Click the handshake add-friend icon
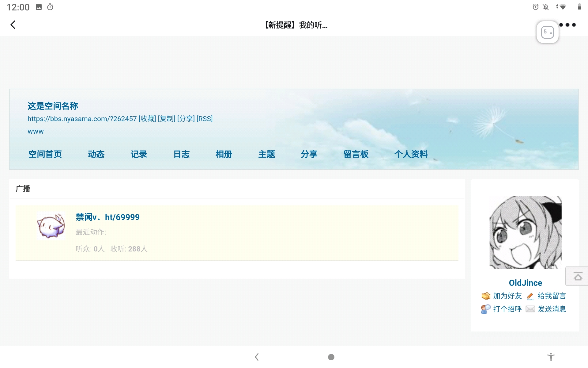Viewport: 588px width, 368px height. tap(486, 296)
